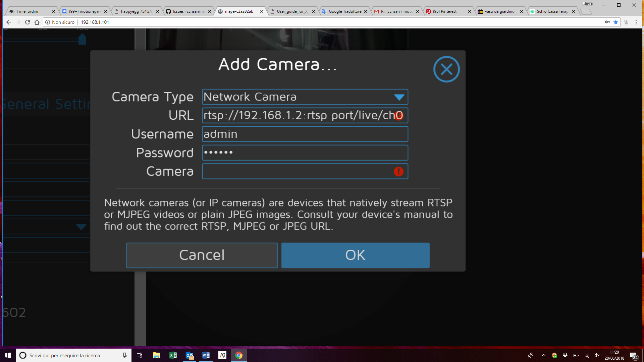The image size is (644, 362).
Task: Click the blue slider handle top left
Action: point(82,39)
